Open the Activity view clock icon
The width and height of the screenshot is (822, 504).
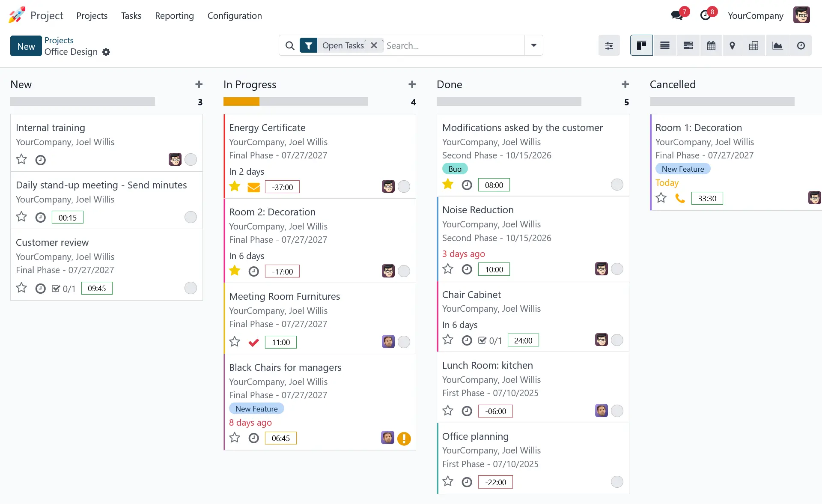801,45
